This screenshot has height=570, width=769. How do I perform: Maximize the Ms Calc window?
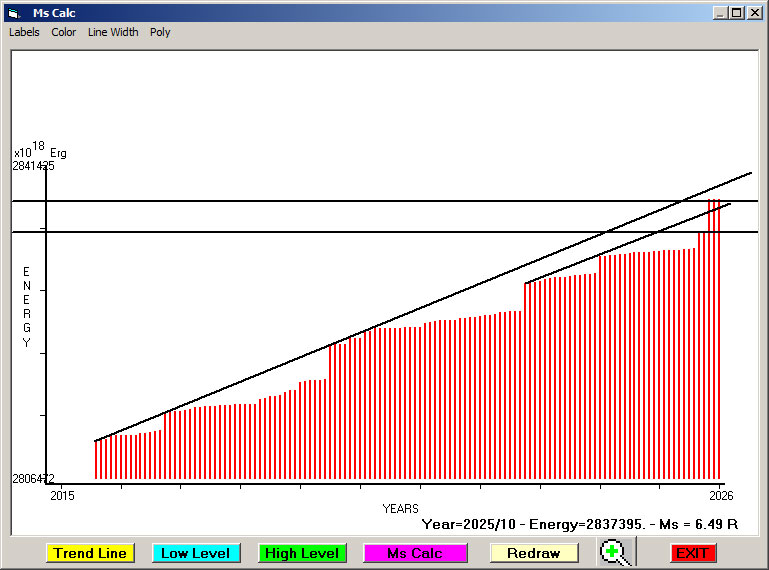[x=737, y=13]
